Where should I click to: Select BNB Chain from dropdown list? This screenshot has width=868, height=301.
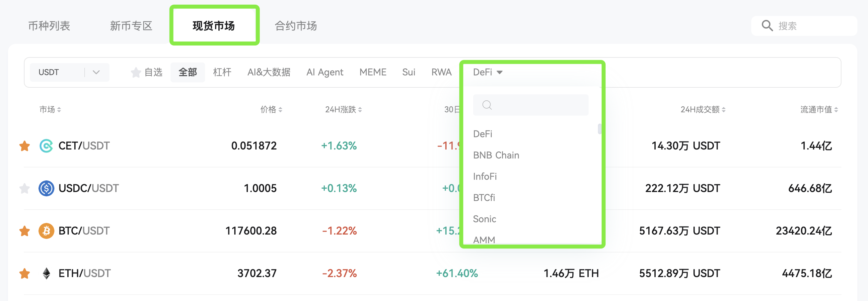click(x=496, y=155)
